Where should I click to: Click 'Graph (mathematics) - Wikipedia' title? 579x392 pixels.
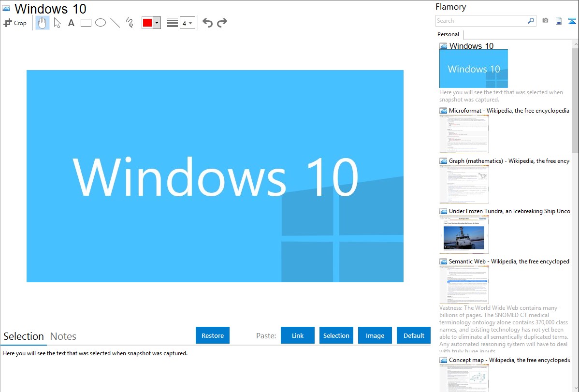point(509,161)
